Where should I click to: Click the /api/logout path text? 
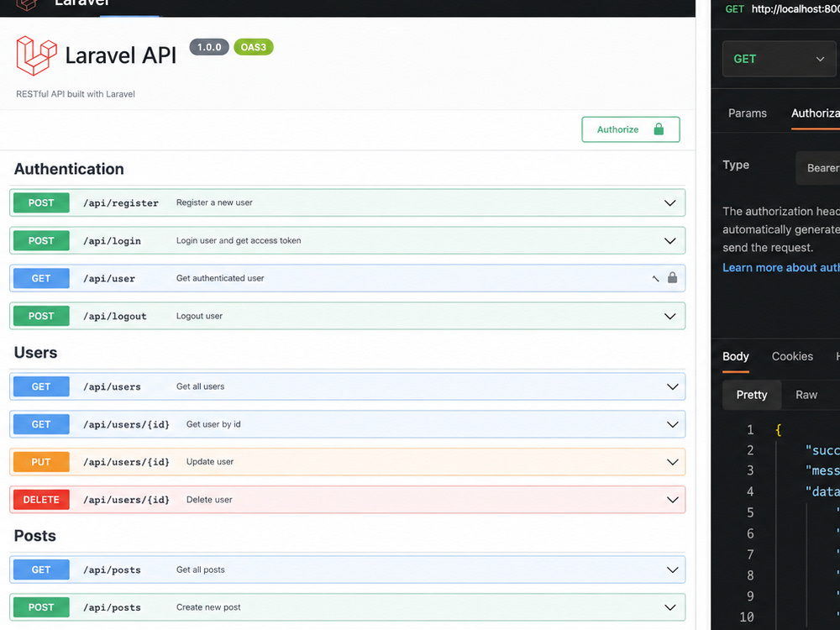point(114,317)
